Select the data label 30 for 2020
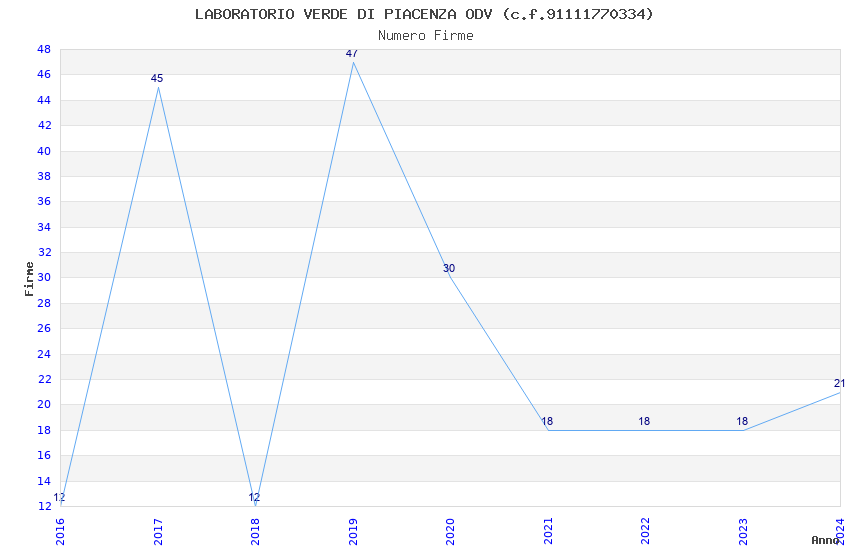Image resolution: width=850 pixels, height=550 pixels. coord(449,268)
